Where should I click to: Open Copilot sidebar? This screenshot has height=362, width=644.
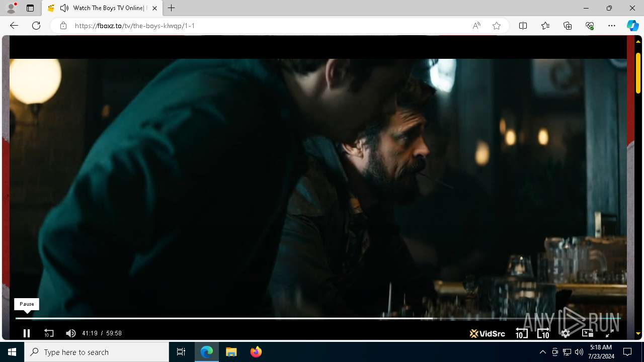tap(632, 26)
